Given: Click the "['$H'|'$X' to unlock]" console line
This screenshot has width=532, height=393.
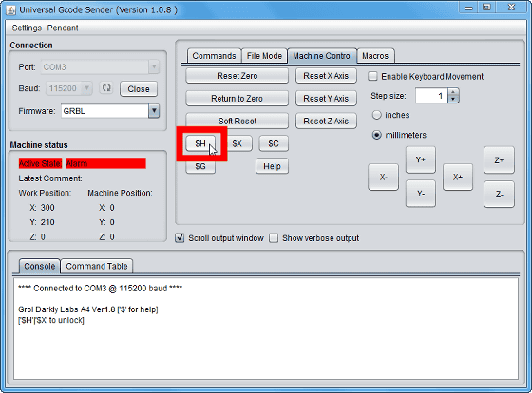Looking at the screenshot, I should (51, 320).
